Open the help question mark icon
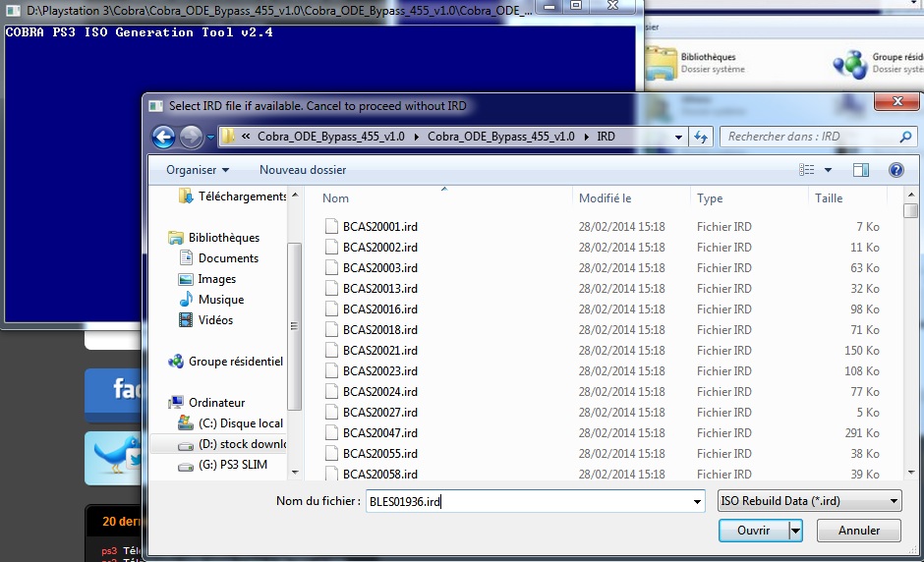The image size is (924, 562). pyautogui.click(x=895, y=170)
